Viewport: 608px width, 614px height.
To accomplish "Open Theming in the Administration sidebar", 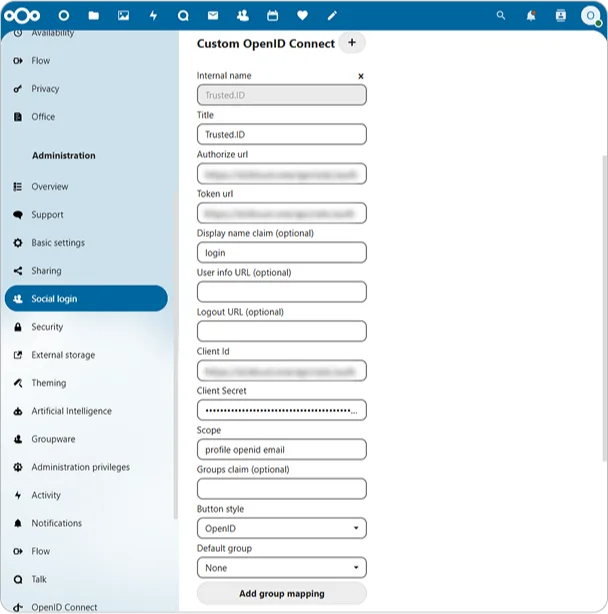I will click(x=48, y=383).
